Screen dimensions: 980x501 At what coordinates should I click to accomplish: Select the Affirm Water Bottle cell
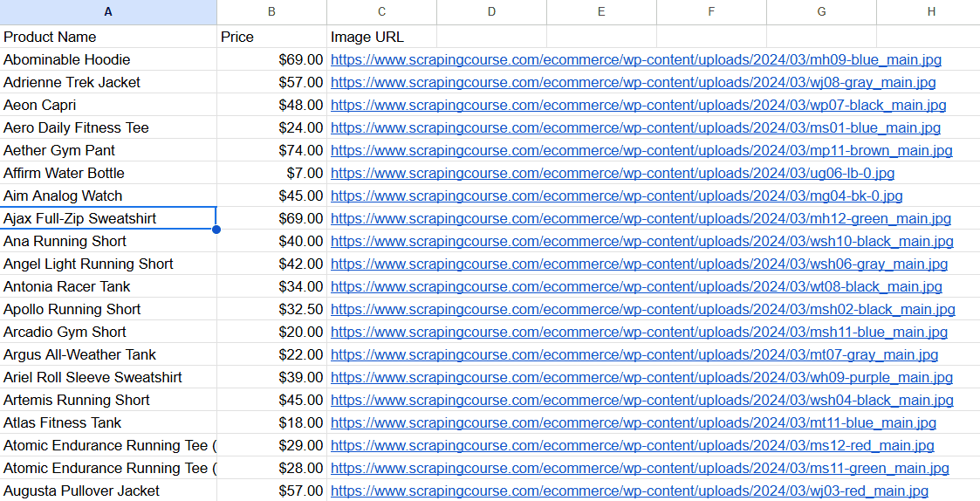click(108, 173)
